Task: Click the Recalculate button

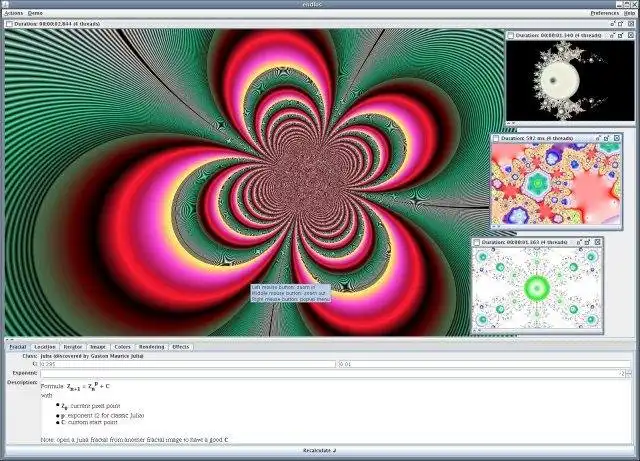Action: pos(320,450)
